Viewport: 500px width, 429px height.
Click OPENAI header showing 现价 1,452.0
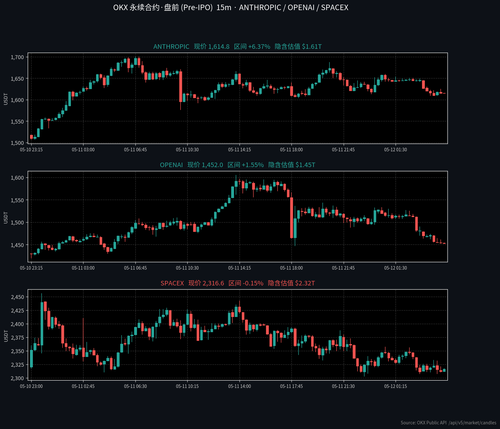(x=237, y=165)
